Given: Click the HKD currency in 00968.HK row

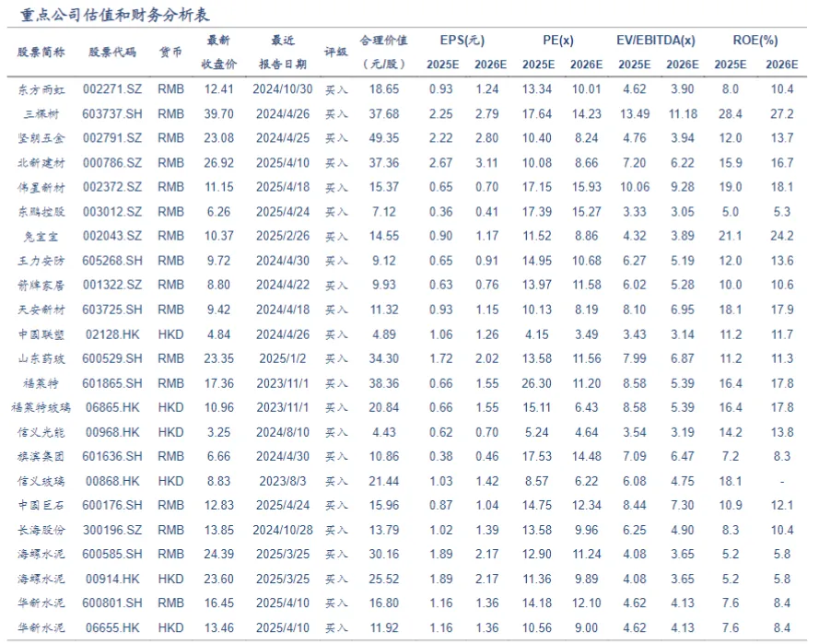Looking at the screenshot, I should pyautogui.click(x=170, y=432).
